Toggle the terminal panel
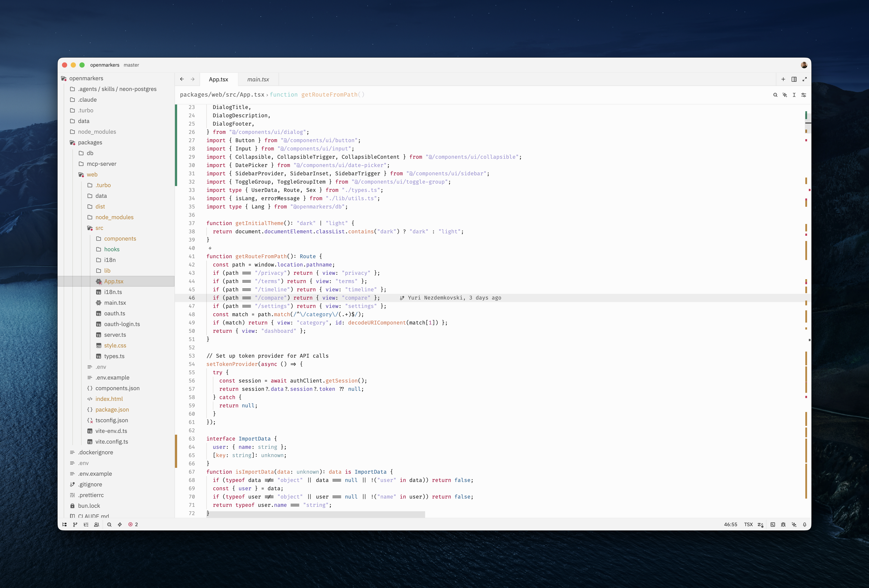869x588 pixels. [x=773, y=525]
